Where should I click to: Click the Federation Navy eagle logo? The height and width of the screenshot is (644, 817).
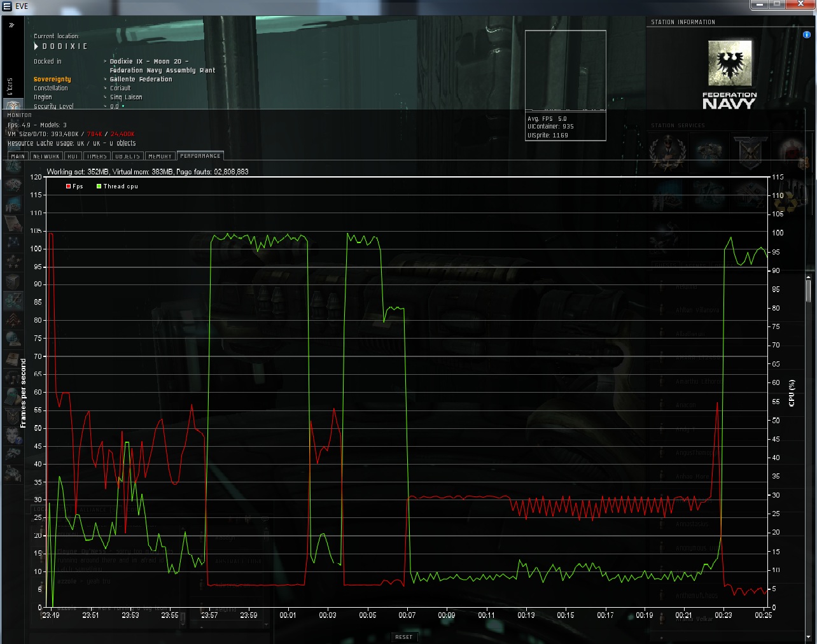coord(730,63)
